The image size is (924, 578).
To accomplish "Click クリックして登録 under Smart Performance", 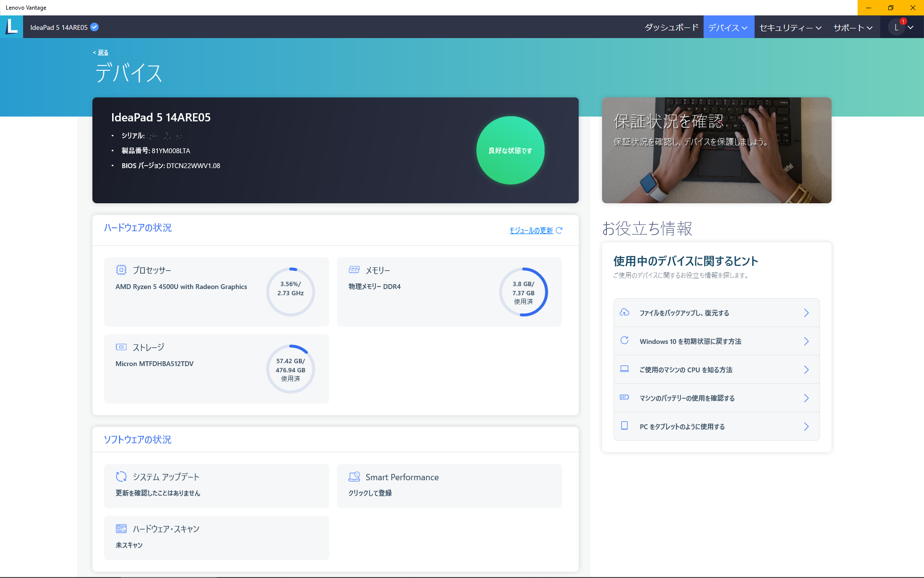I will tap(370, 493).
